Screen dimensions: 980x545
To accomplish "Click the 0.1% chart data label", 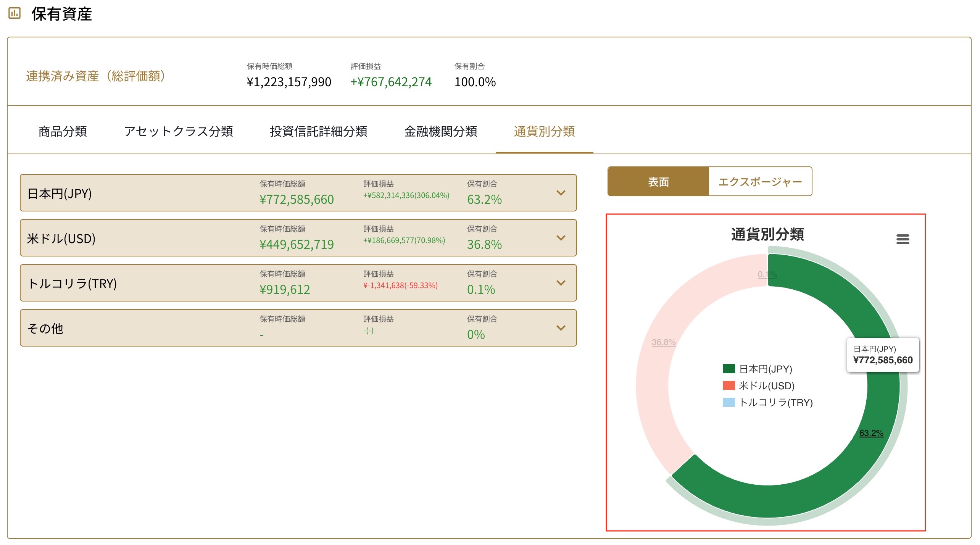I will tap(767, 274).
